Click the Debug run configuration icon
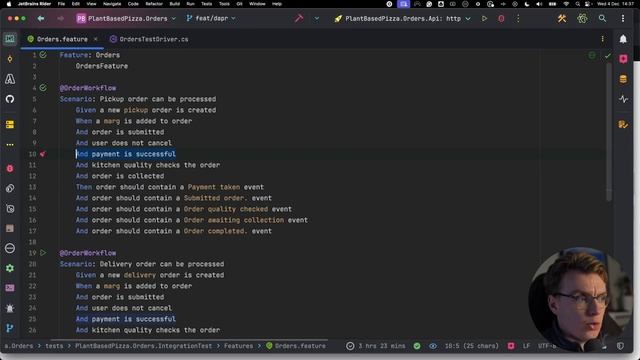 [x=501, y=18]
